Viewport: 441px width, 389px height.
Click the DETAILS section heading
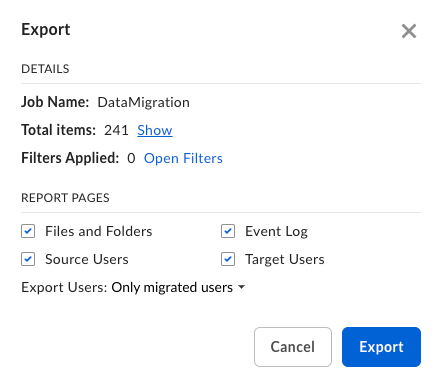point(45,69)
